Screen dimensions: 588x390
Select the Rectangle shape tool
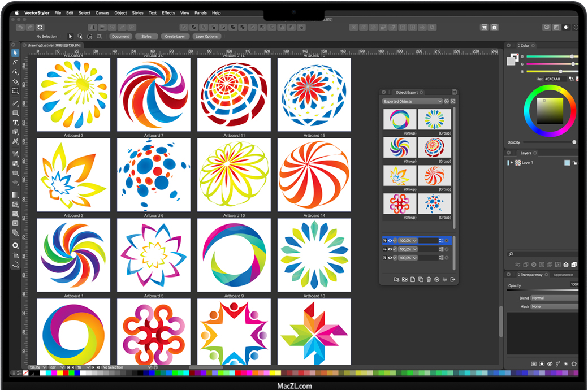pos(15,113)
